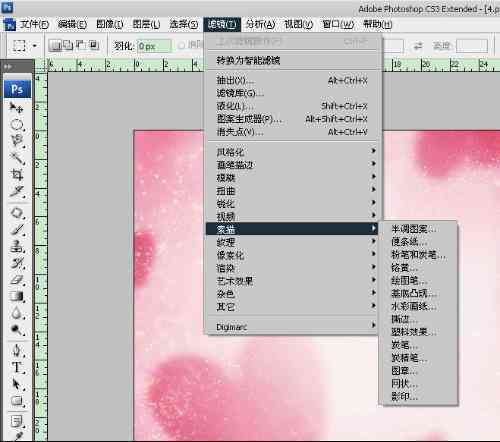The image size is (500, 442).
Task: Collapse toolbox with the double-arrow icon
Action: pyautogui.click(x=7, y=67)
